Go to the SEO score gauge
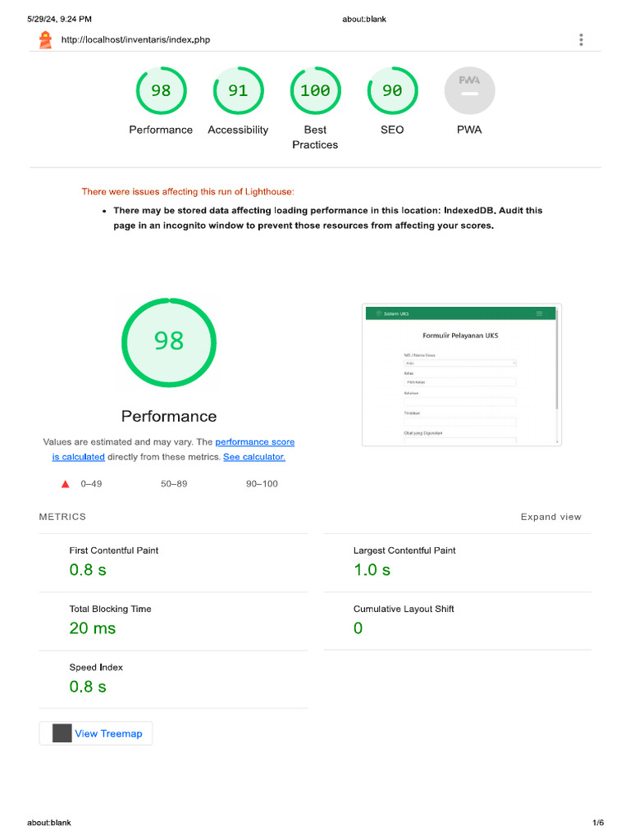The image size is (630, 840). pyautogui.click(x=392, y=91)
